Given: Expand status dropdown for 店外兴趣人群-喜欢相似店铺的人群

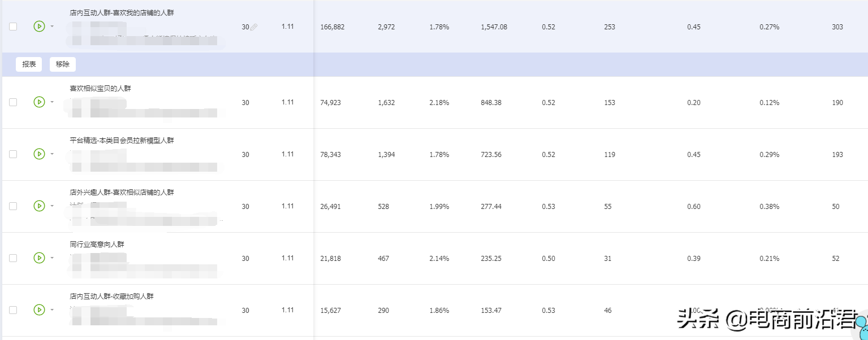Looking at the screenshot, I should click(52, 206).
